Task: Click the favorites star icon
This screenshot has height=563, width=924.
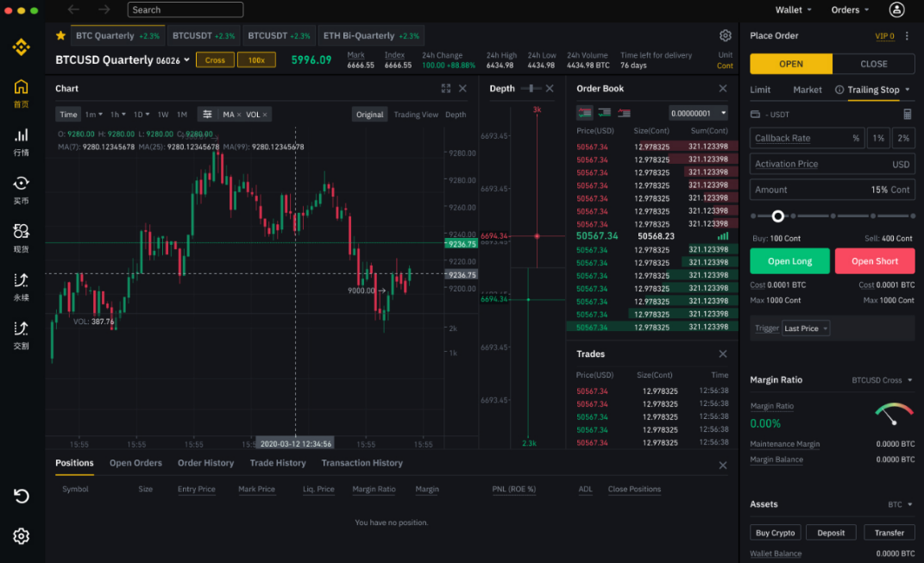Action: (60, 35)
